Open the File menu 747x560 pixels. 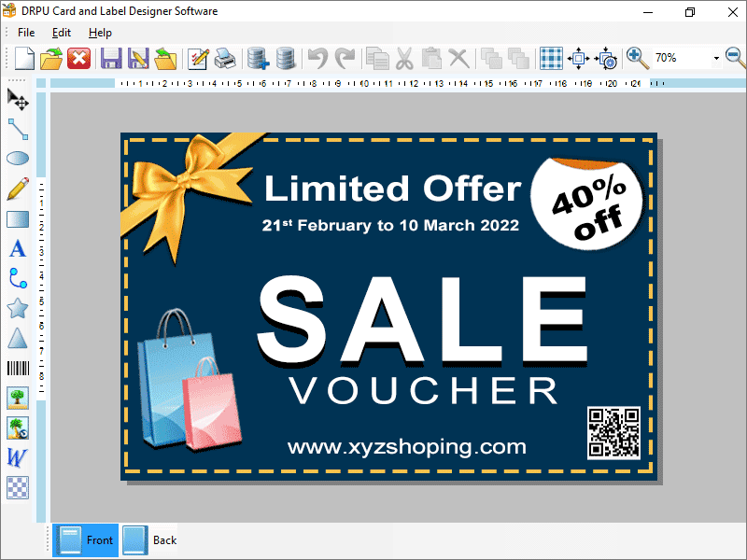click(x=26, y=33)
